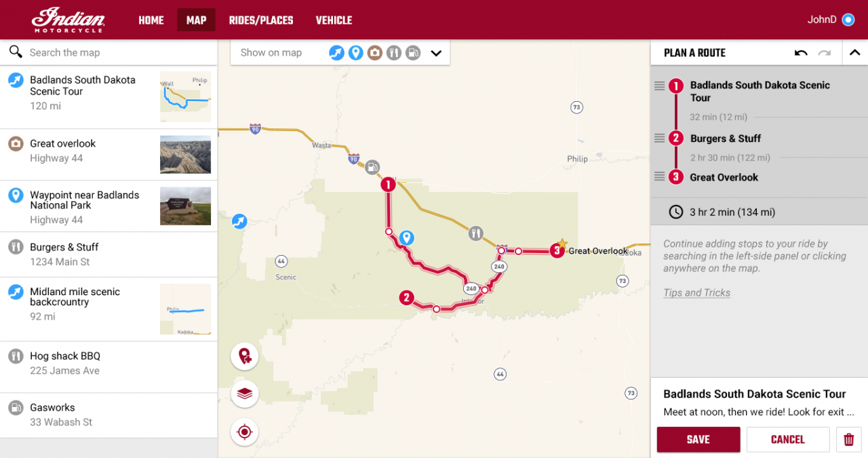
Task: Open the Vehicle tab
Action: point(334,20)
